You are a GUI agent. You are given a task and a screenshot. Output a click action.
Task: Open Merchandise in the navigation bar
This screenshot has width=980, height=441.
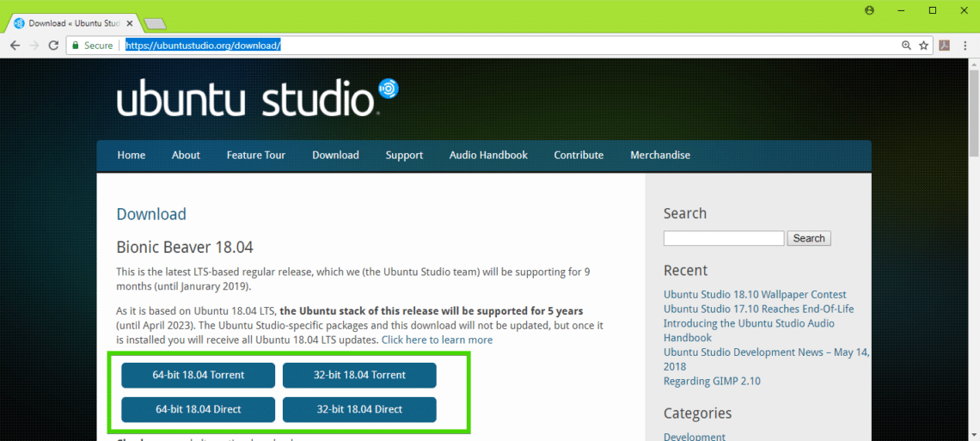660,156
